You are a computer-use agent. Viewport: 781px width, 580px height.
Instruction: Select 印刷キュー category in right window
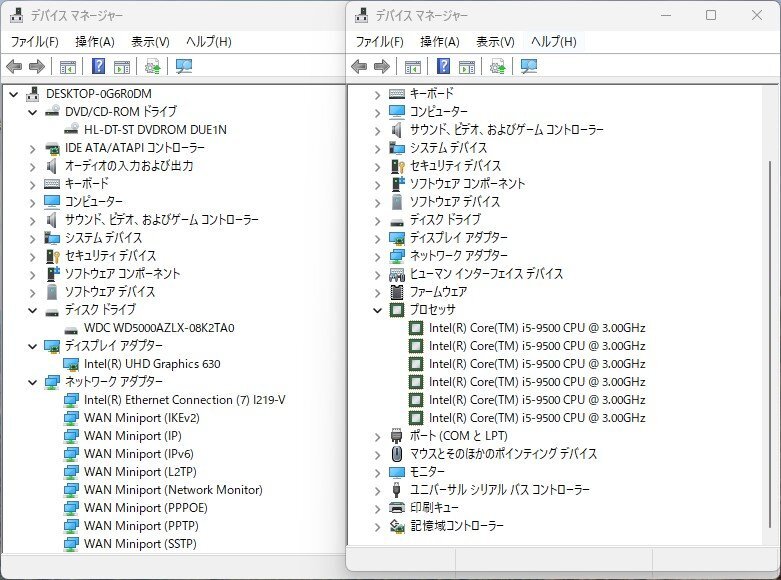point(434,507)
